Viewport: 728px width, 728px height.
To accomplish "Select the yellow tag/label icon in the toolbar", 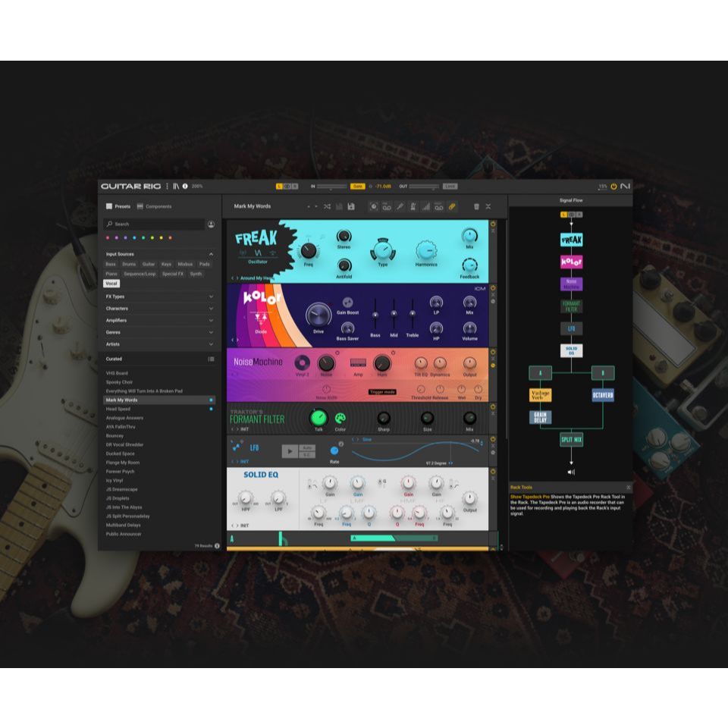I will click(x=453, y=206).
